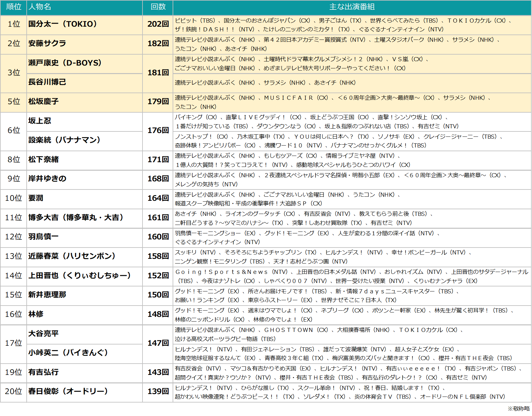Click 上田晋也（くりぃむしちゅー） name cell
This screenshot has width=532, height=416.
(79, 276)
